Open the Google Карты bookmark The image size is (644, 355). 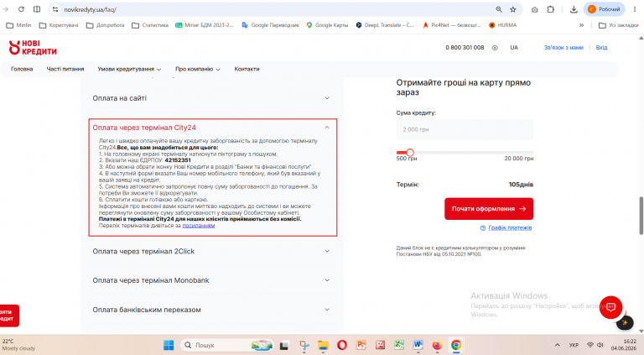(x=327, y=25)
